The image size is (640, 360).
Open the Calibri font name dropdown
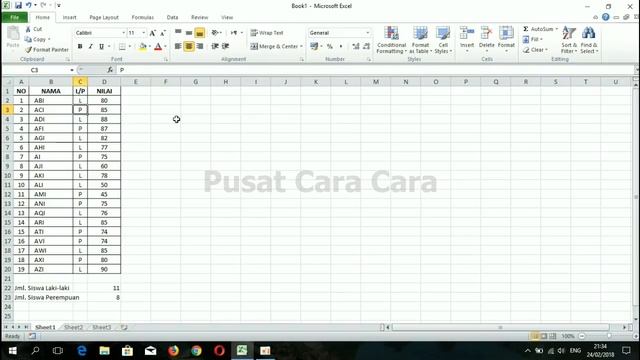pyautogui.click(x=123, y=33)
